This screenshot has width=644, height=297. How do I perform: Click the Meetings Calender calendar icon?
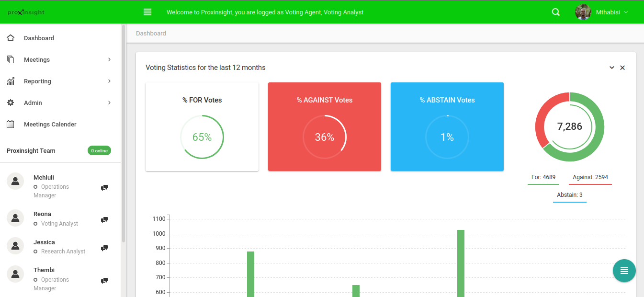[x=11, y=124]
